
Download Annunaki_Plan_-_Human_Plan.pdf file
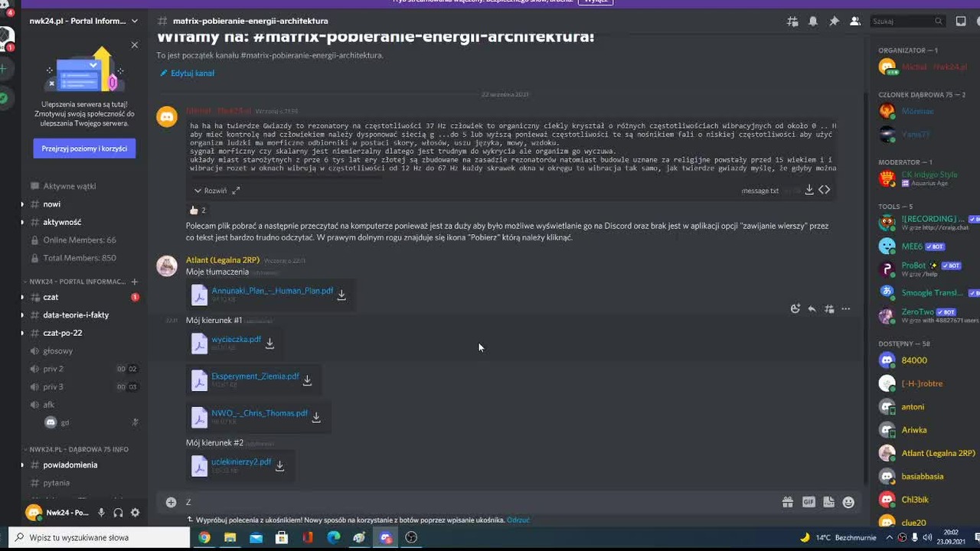click(x=341, y=295)
